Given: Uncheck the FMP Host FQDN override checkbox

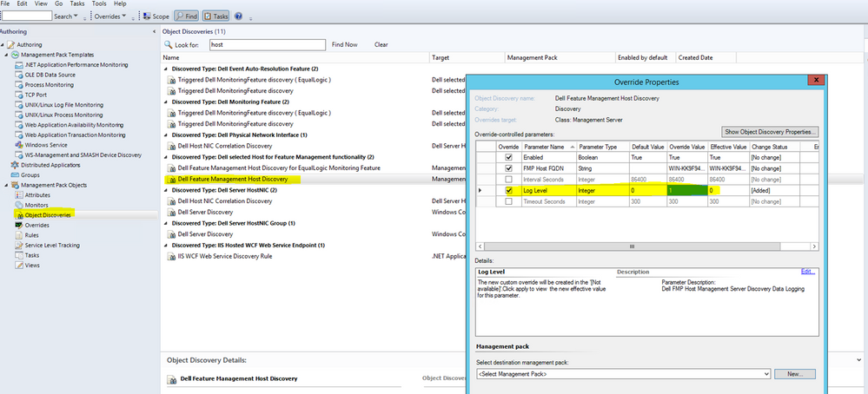Looking at the screenshot, I should click(x=509, y=168).
